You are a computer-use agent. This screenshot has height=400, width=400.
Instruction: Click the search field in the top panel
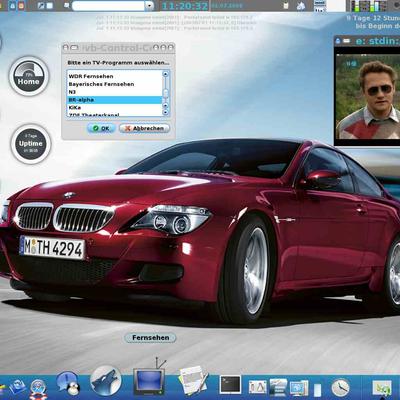[108, 6]
